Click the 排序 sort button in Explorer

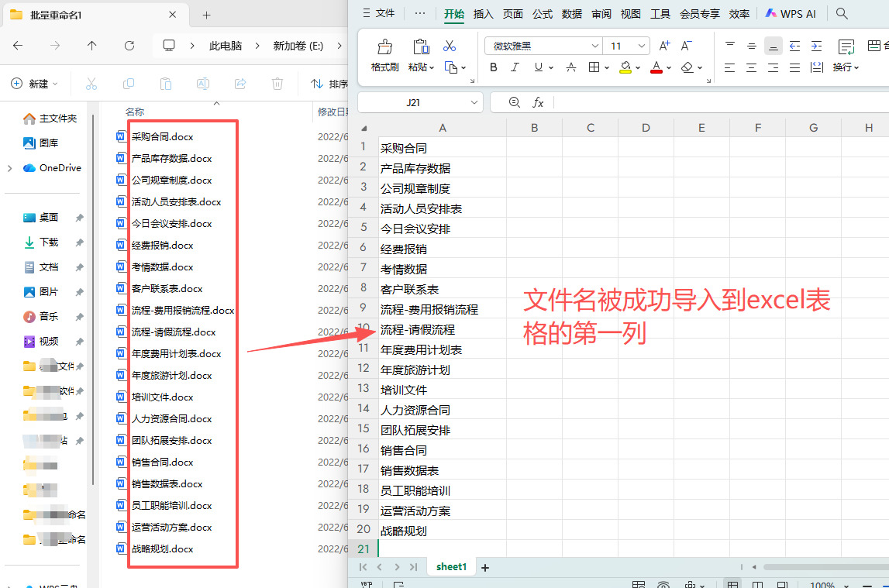coord(330,84)
